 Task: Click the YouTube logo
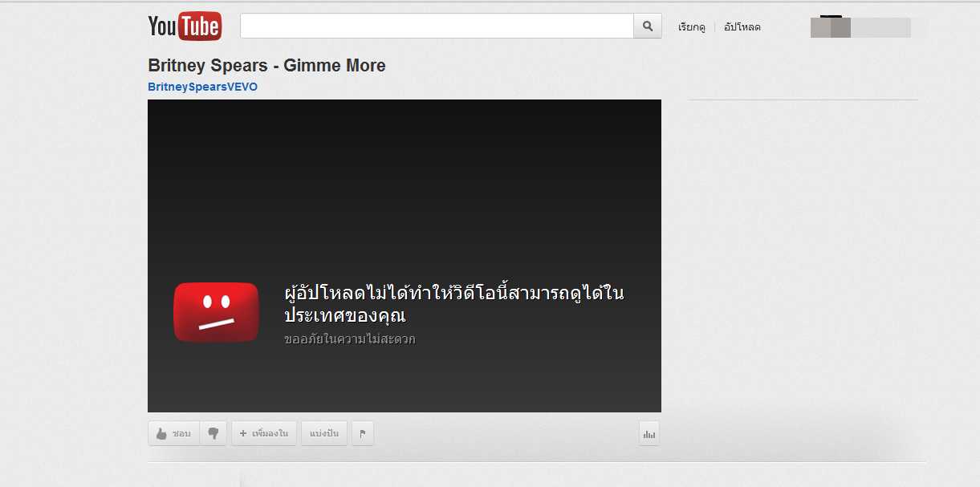point(185,26)
